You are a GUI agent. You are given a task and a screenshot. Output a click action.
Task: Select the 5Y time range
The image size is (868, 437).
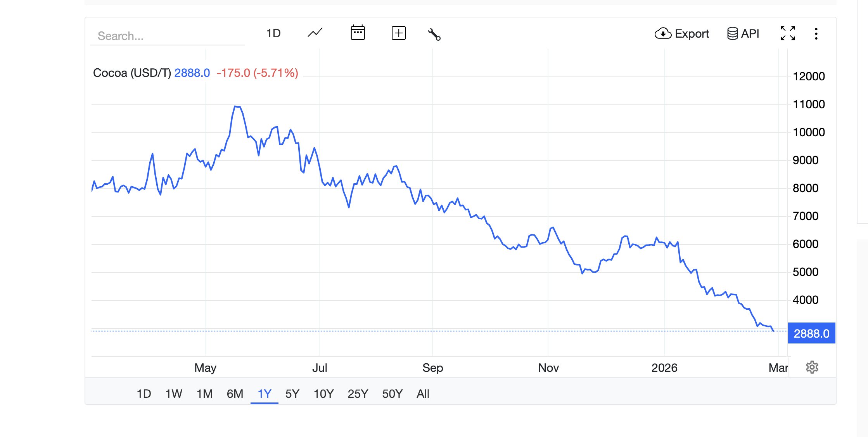292,394
